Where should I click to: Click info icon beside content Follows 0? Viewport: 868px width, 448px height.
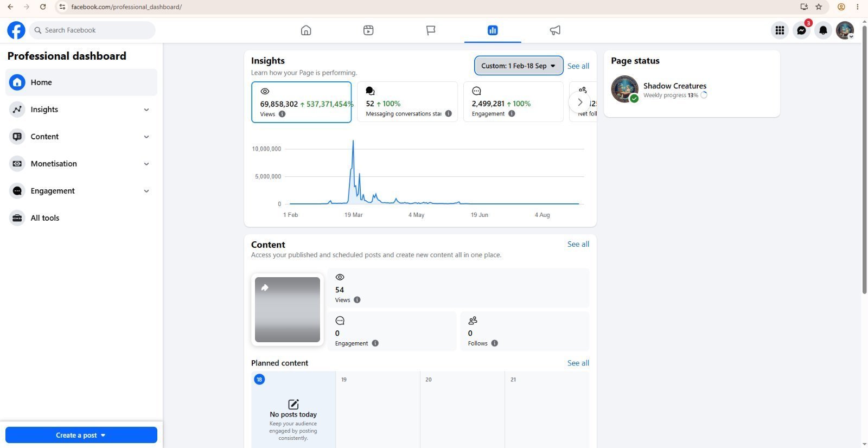[495, 343]
